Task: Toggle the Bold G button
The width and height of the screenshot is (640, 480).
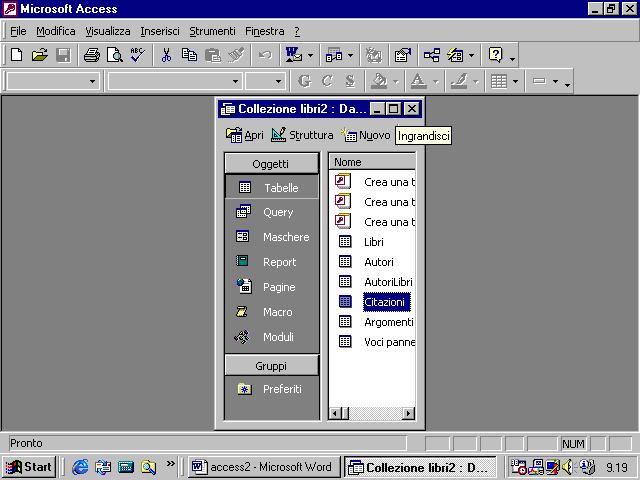Action: [304, 81]
